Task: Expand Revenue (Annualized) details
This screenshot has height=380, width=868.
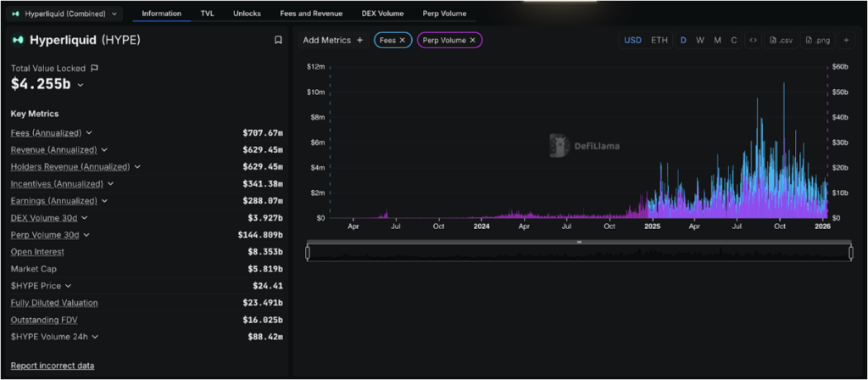Action: (x=104, y=149)
